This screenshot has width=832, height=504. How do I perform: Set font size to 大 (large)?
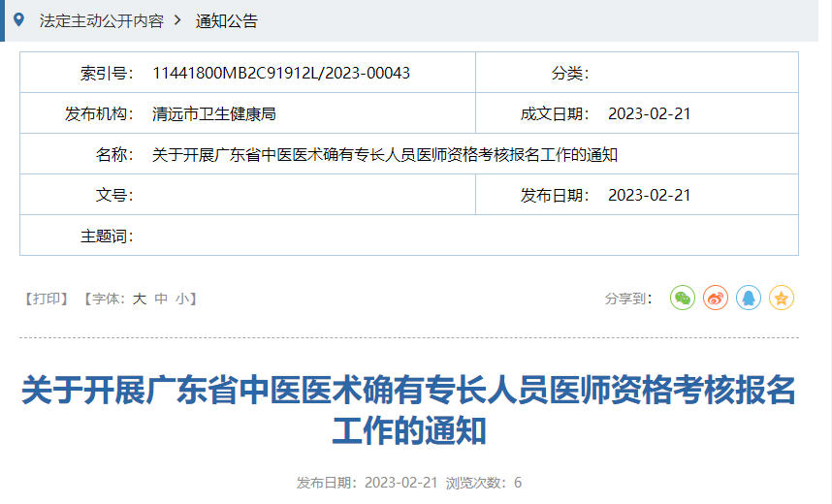[x=139, y=299]
